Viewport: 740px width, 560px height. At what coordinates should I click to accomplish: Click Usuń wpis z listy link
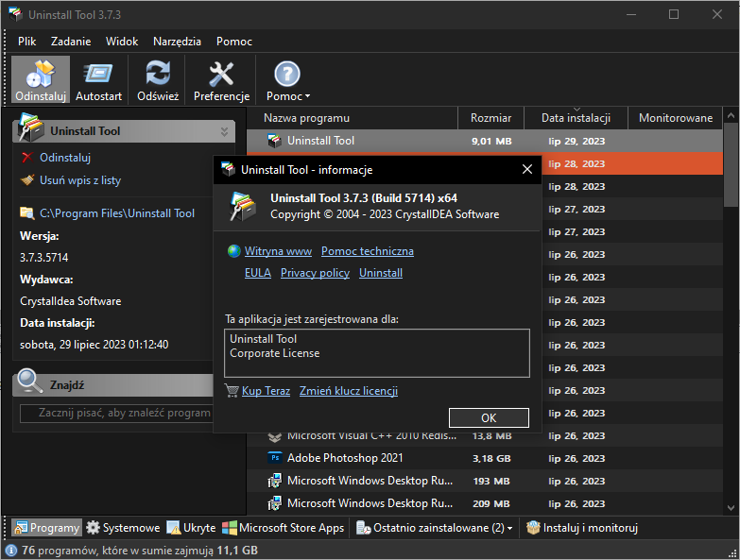[x=80, y=180]
